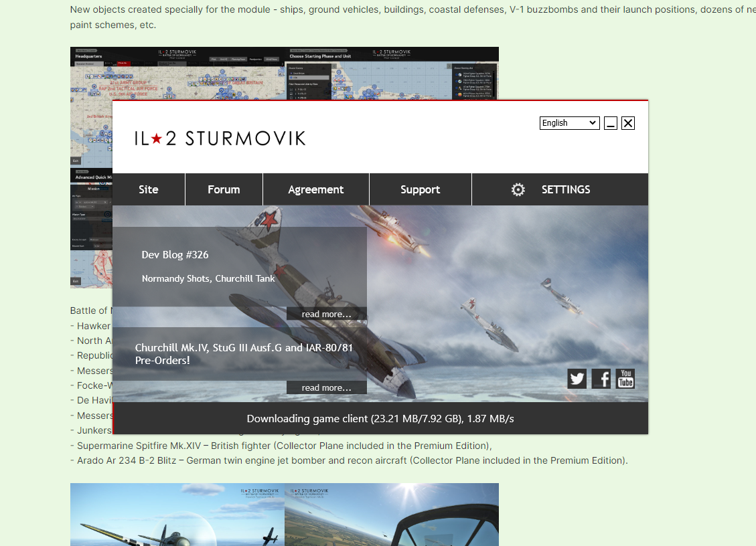Open the Facebook social icon
Screen dimensions: 756x546
(601, 379)
